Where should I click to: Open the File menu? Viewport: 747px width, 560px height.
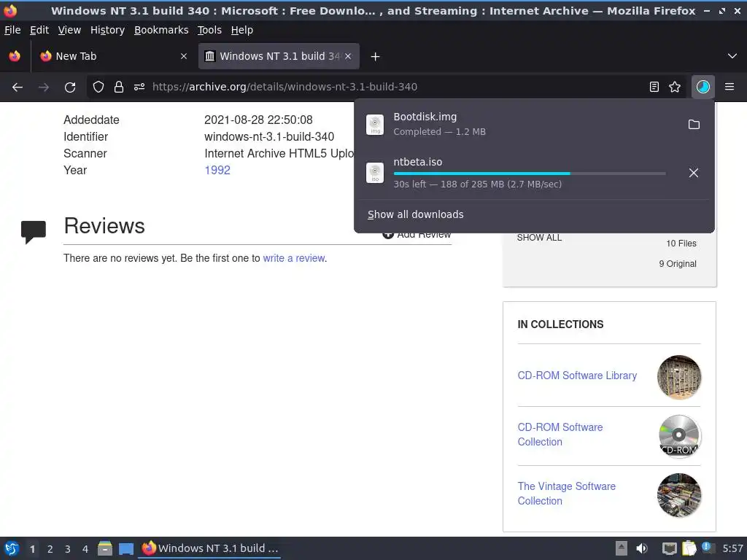coord(12,30)
